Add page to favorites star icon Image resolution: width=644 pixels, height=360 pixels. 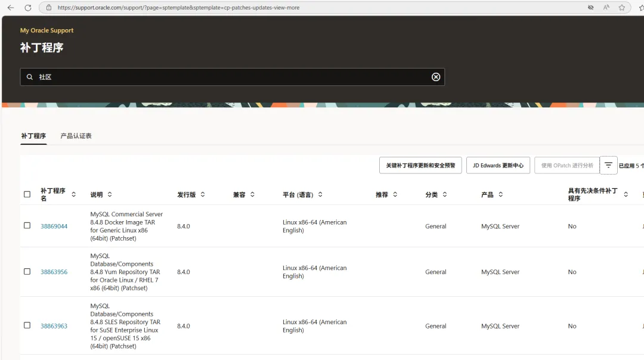click(x=622, y=7)
